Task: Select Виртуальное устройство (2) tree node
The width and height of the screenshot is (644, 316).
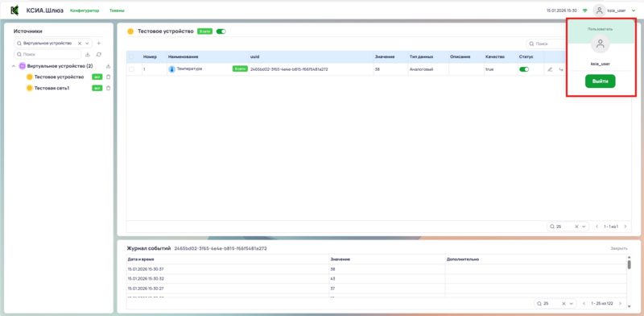Action: (60, 66)
